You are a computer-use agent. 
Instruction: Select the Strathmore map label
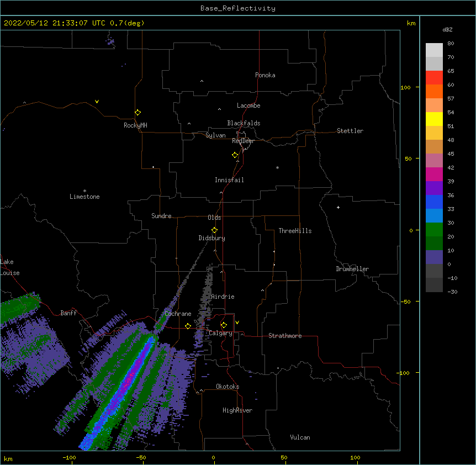[x=285, y=336]
